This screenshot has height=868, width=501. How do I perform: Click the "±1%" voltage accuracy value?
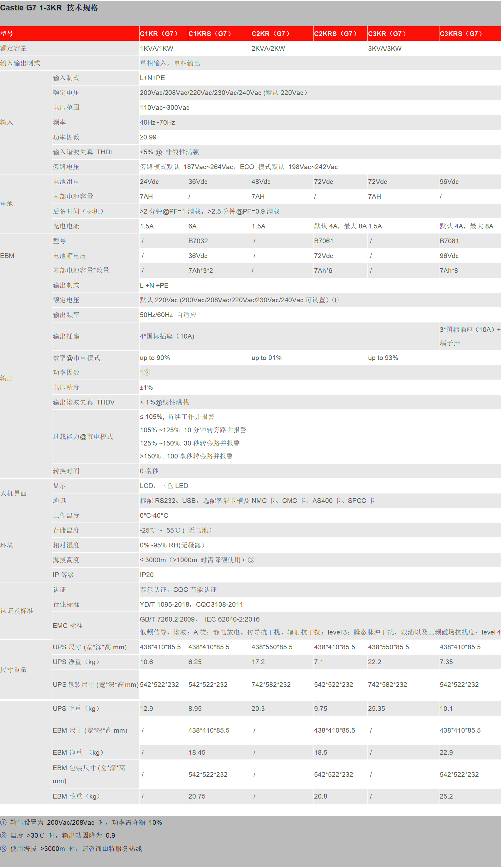tap(146, 387)
